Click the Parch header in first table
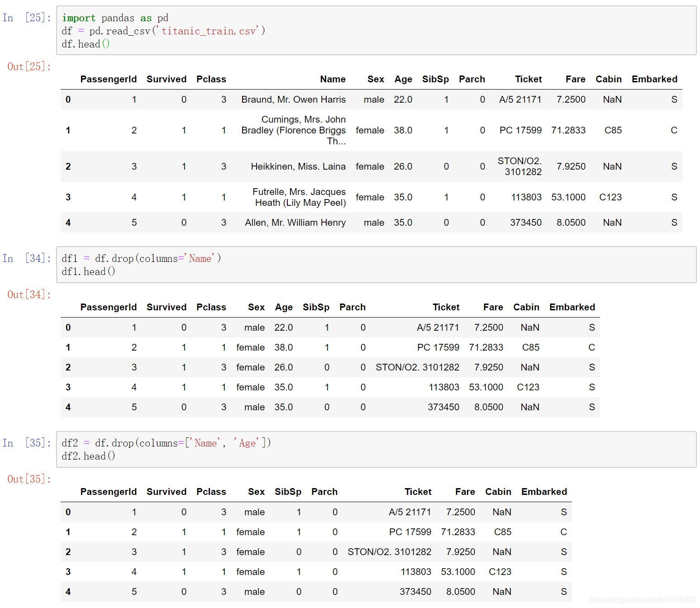The width and height of the screenshot is (700, 608). click(x=471, y=79)
